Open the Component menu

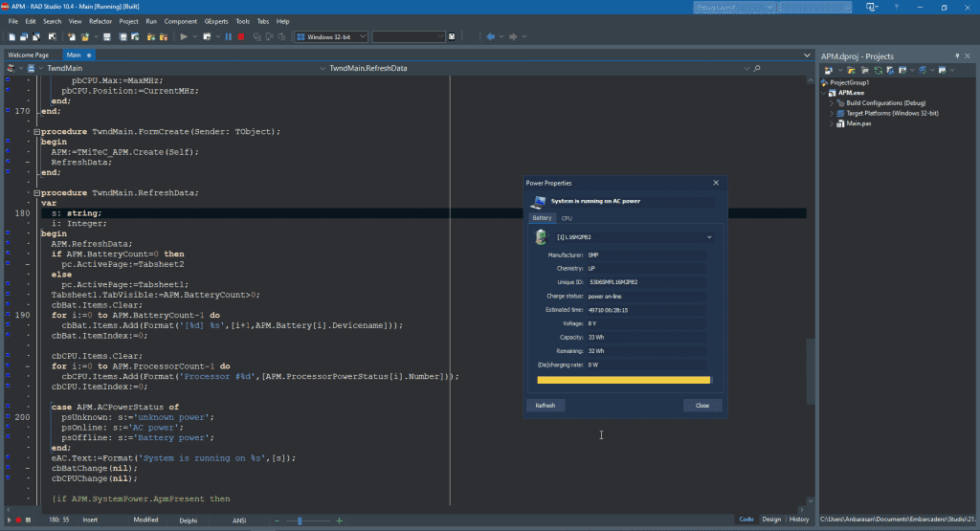pyautogui.click(x=181, y=21)
